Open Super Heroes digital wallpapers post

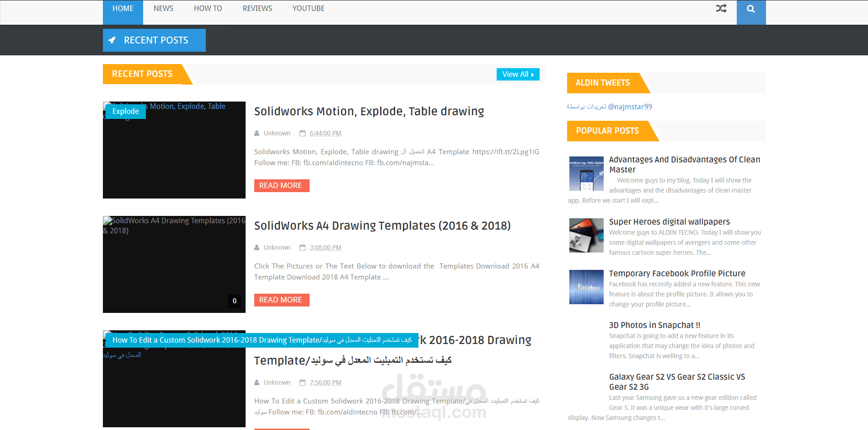[670, 222]
